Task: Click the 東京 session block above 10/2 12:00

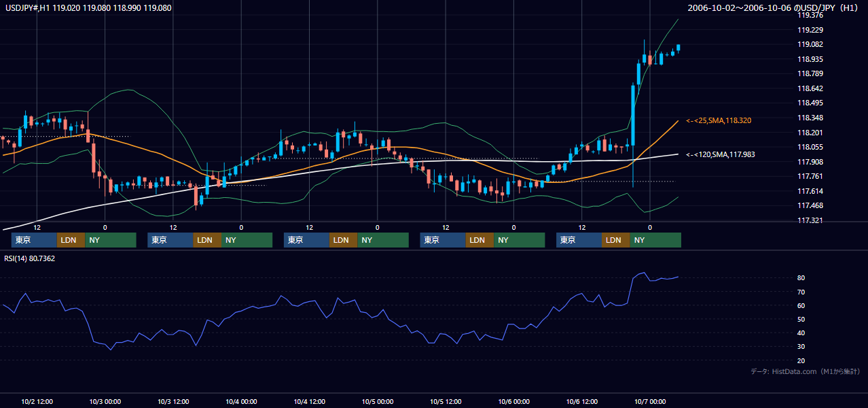Action: tap(34, 240)
